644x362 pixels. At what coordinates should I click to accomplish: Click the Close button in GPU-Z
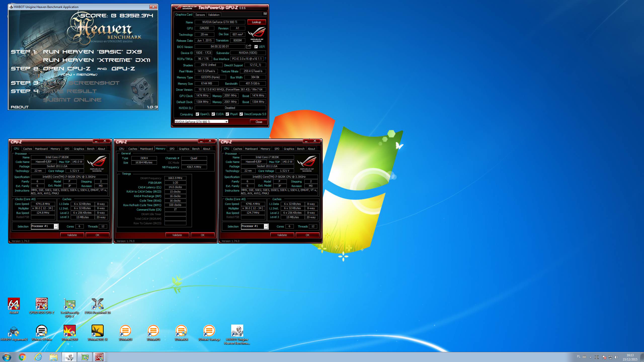259,122
